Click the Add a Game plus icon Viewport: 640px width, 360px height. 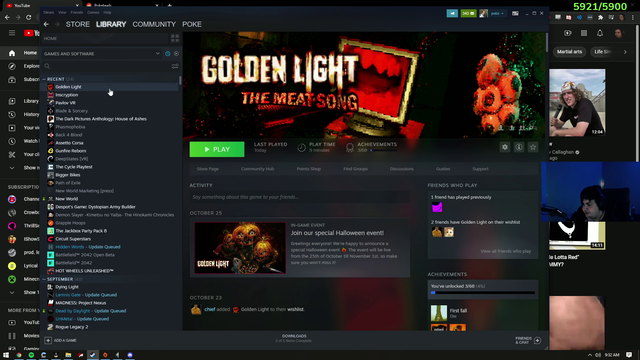(48, 340)
